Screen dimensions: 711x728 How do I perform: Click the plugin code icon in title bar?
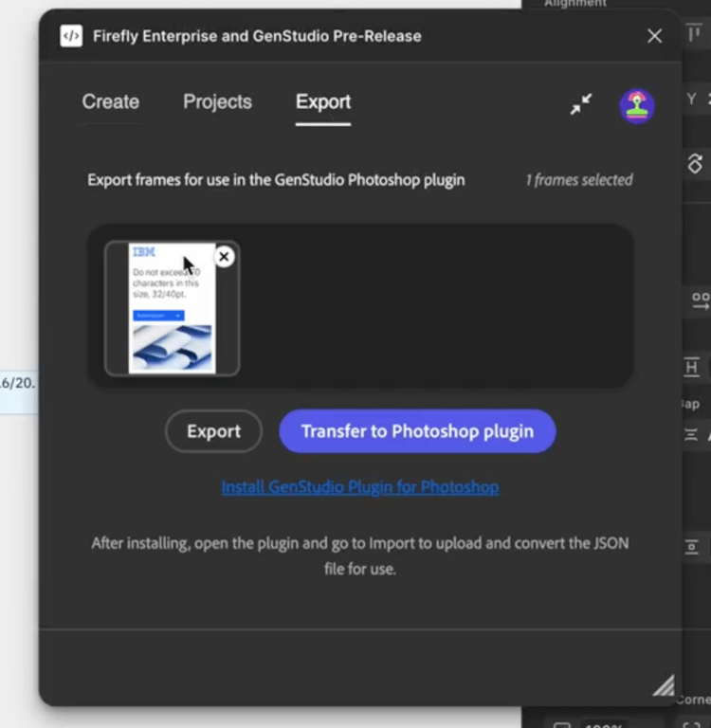tap(71, 36)
